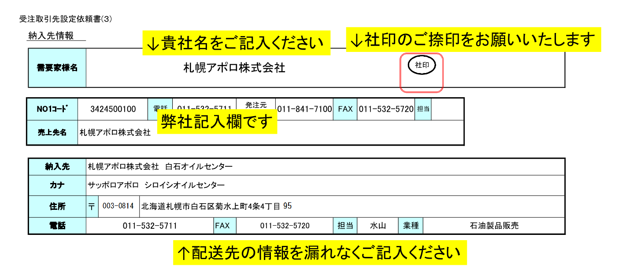The image size is (644, 278).
Task: Click the 社印のご捺印をお願いいたします yellow note
Action: tap(474, 40)
